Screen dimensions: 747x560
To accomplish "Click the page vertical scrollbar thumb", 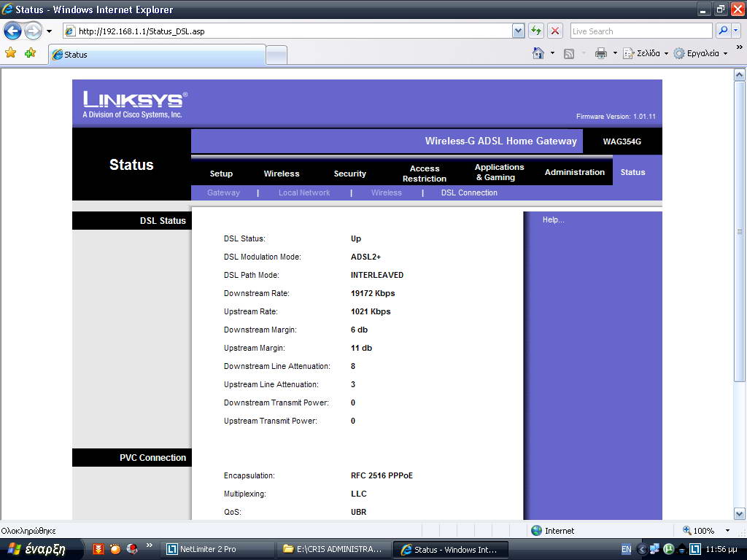I will [x=740, y=231].
